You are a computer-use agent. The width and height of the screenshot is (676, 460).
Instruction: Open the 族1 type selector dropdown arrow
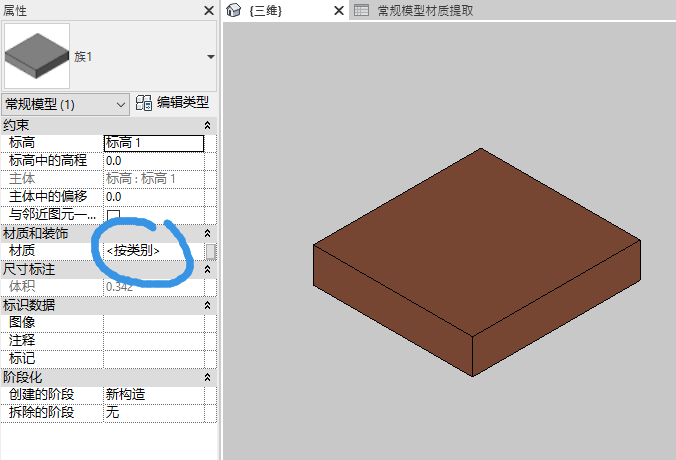coord(210,57)
